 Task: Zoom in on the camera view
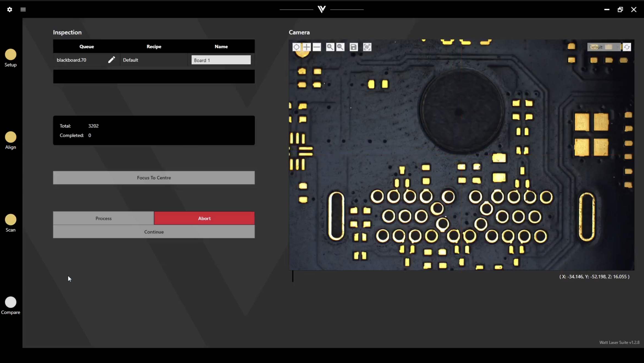[x=330, y=47]
